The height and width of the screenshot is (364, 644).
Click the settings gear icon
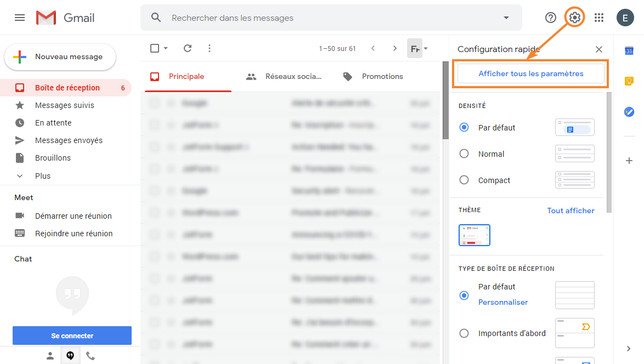coord(574,17)
